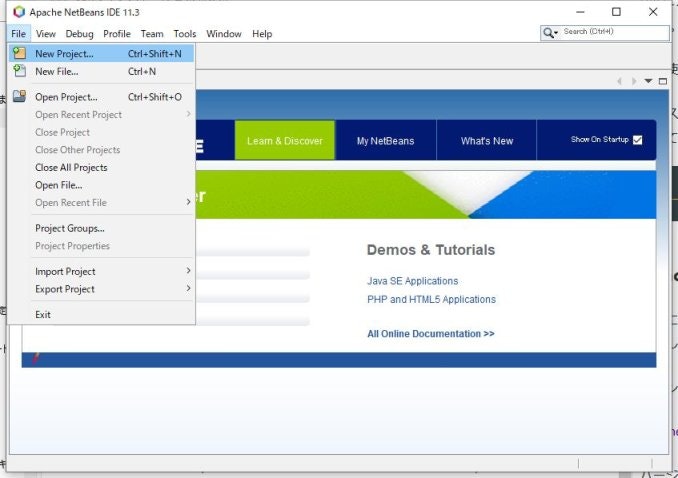Click the New Project icon in File menu
The height and width of the screenshot is (478, 678).
point(19,53)
